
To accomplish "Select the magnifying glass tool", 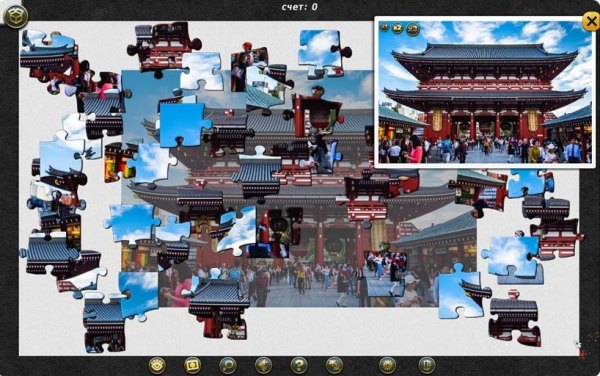I will coord(228,365).
